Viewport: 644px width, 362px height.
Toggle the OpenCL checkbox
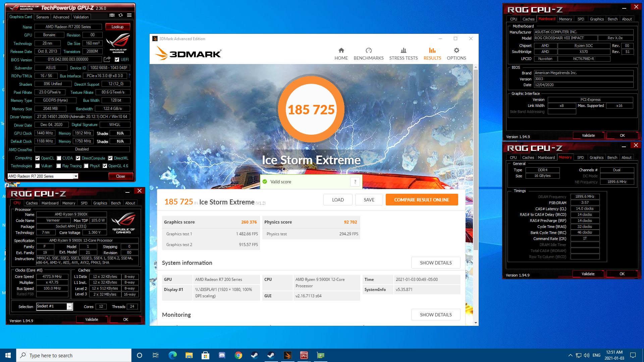coord(38,158)
